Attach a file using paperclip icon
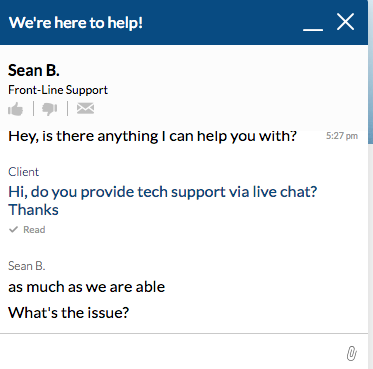This screenshot has height=369, width=373. (351, 353)
